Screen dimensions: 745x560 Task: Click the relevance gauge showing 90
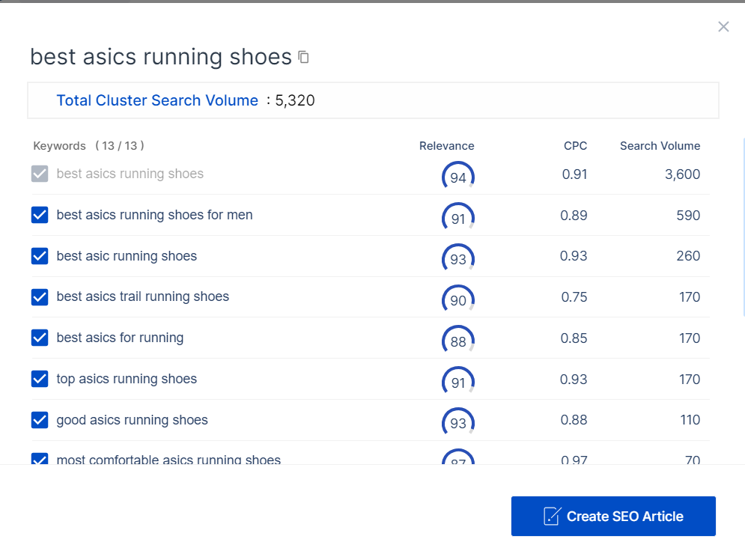[x=458, y=299]
